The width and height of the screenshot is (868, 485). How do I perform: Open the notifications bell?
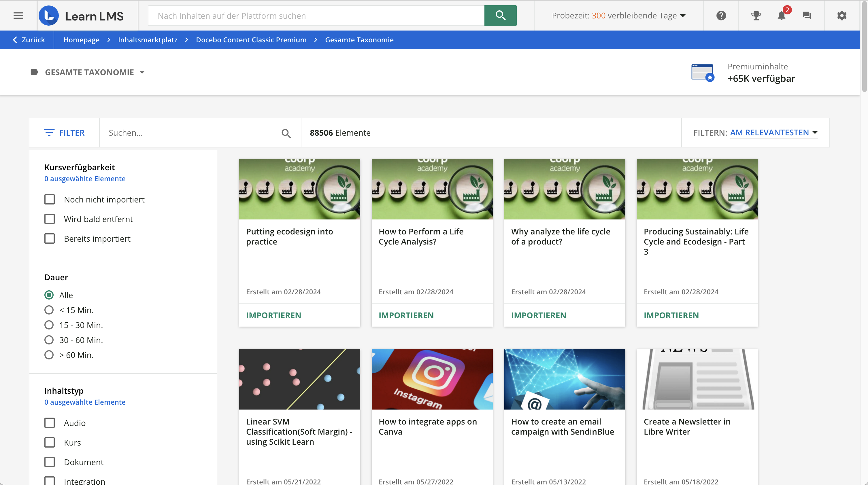coord(782,16)
